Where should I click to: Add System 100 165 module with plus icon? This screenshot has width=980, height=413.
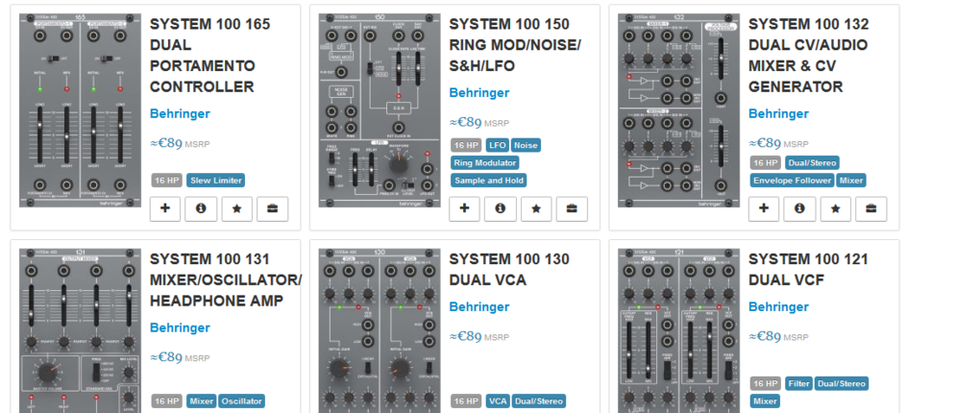(x=165, y=208)
